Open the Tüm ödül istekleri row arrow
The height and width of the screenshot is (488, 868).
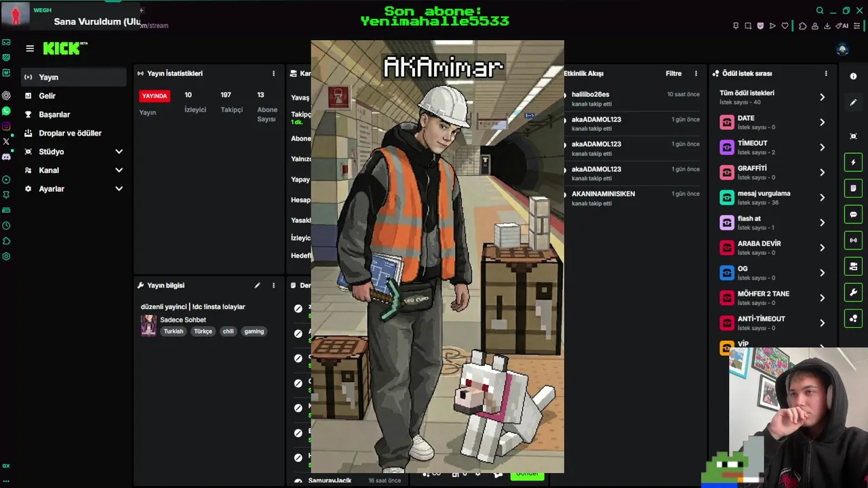tap(822, 98)
